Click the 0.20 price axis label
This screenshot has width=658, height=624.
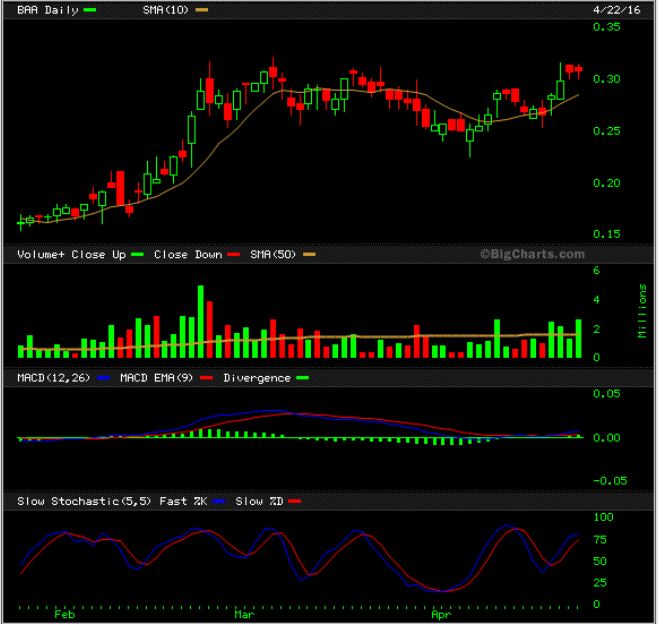(x=606, y=183)
